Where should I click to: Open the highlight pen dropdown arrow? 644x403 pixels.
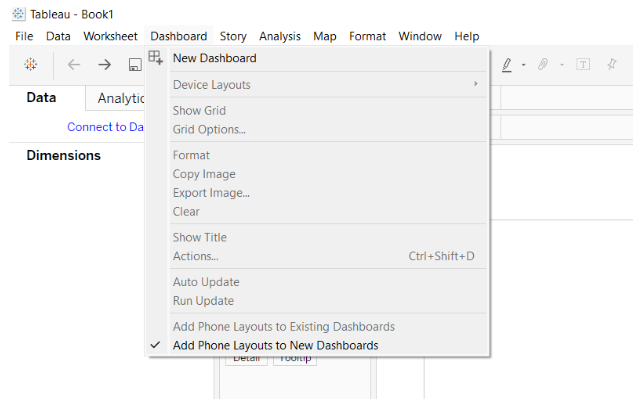pos(523,65)
